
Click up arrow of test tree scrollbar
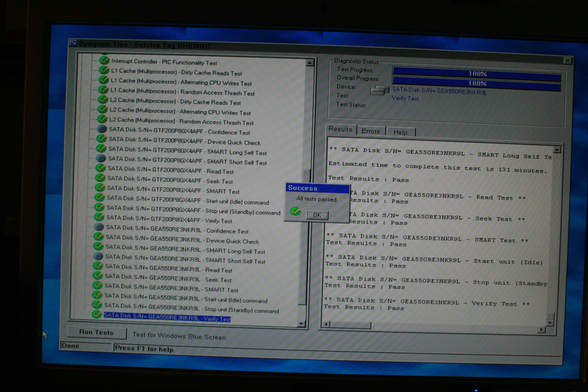(309, 63)
